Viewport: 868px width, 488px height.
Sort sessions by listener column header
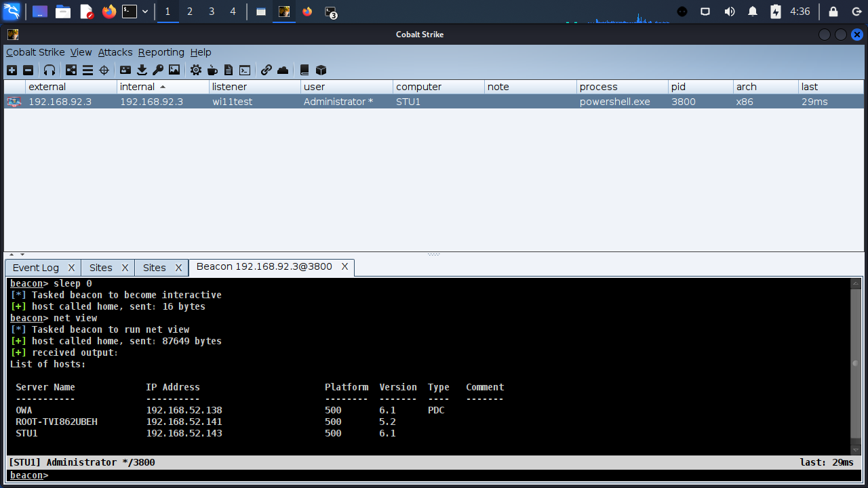pos(254,87)
